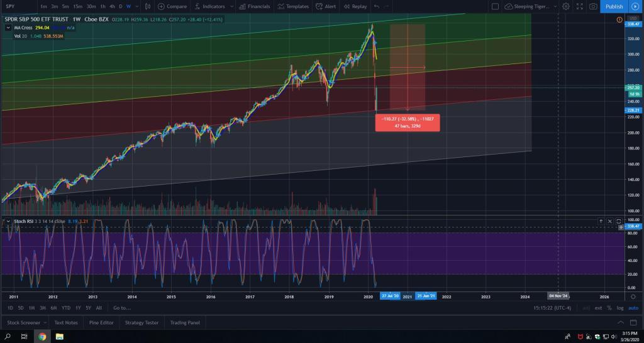Toggle log scale on price axis
The width and height of the screenshot is (644, 343).
click(621, 308)
